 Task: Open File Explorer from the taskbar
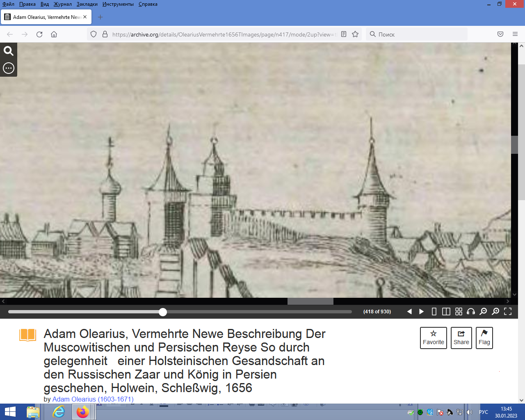(x=33, y=412)
